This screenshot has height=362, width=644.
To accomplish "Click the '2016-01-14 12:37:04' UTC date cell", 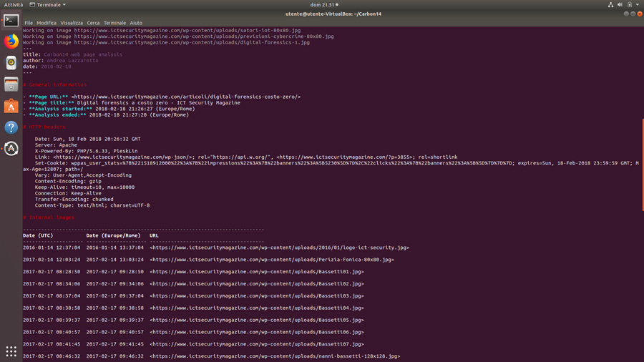I will pyautogui.click(x=52, y=248).
